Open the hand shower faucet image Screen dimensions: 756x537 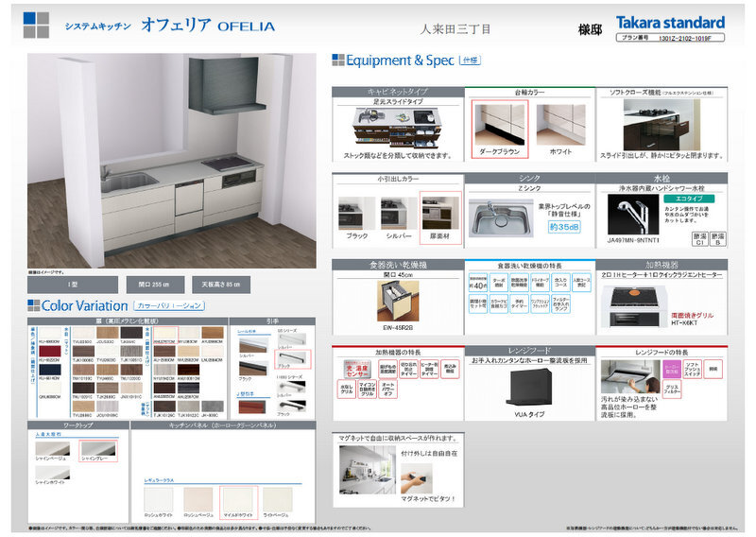[x=633, y=215]
